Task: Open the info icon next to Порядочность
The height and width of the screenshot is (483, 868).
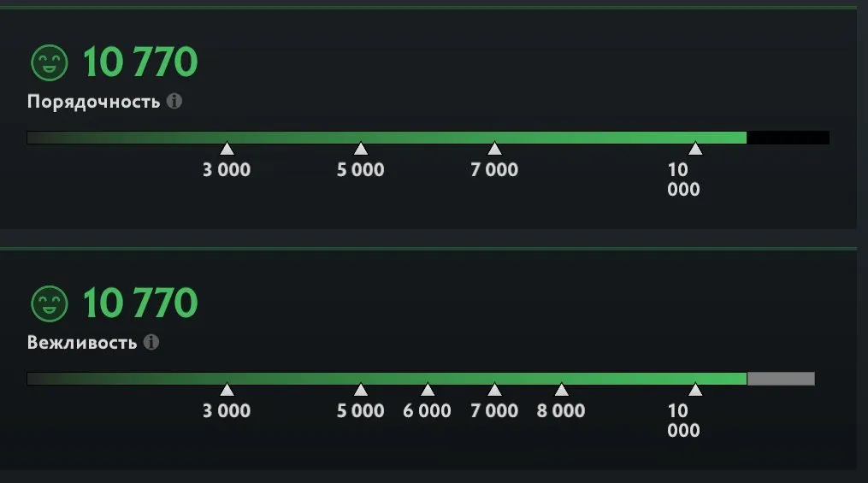Action: click(174, 101)
